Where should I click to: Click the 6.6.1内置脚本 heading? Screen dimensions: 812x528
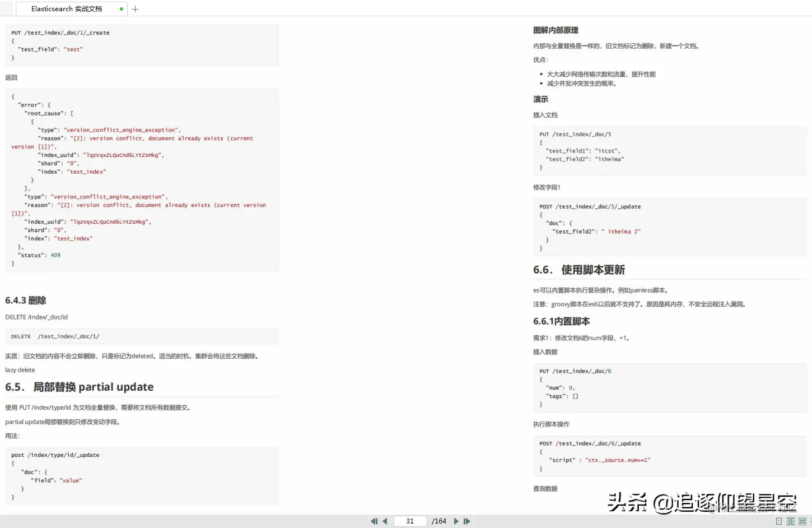561,321
